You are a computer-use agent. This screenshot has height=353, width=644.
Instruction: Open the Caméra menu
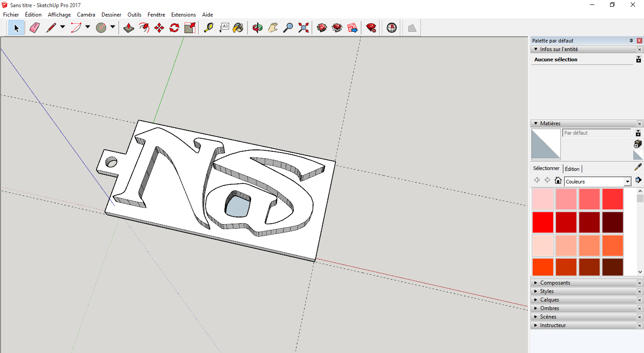tap(86, 15)
